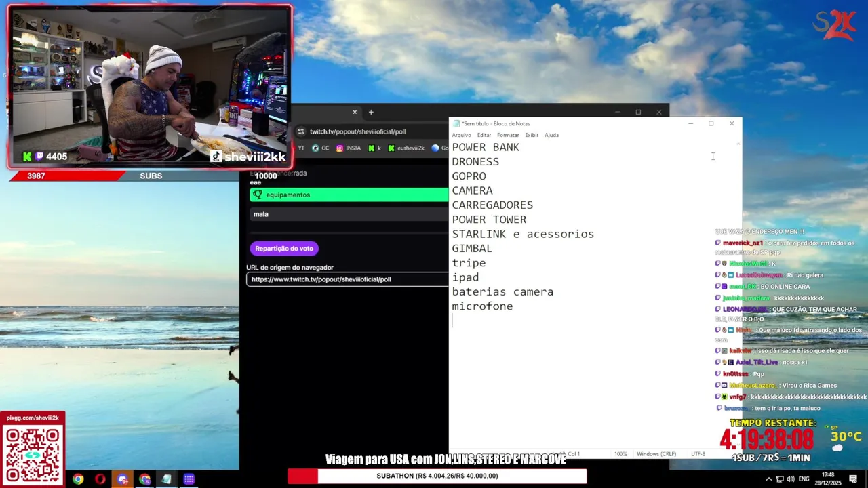
Task: Click the webcam overlay thumbnail
Action: 150,86
